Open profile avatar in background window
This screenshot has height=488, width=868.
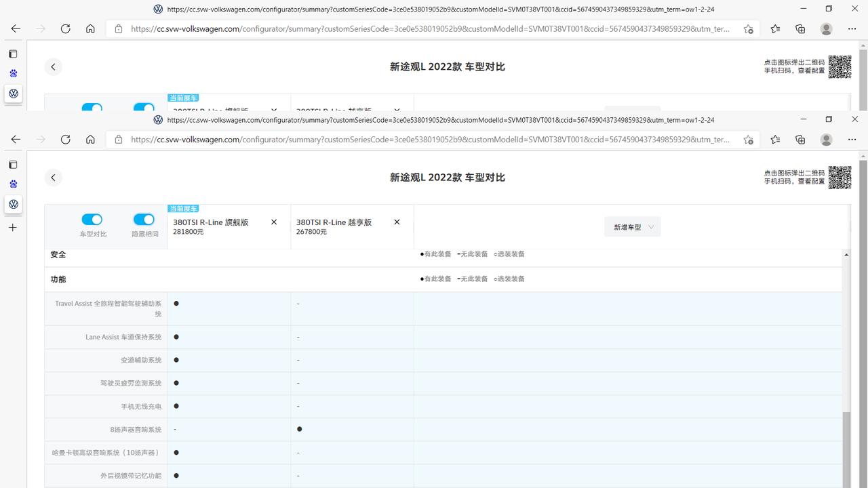click(826, 28)
